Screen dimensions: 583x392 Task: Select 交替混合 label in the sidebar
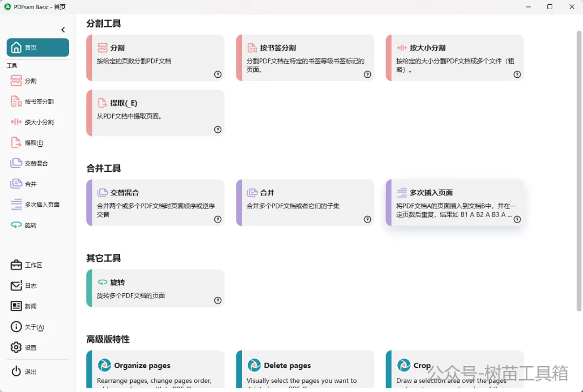pos(36,163)
